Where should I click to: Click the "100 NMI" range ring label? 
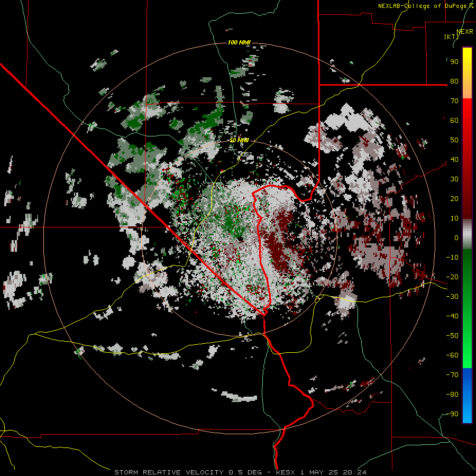pos(239,42)
